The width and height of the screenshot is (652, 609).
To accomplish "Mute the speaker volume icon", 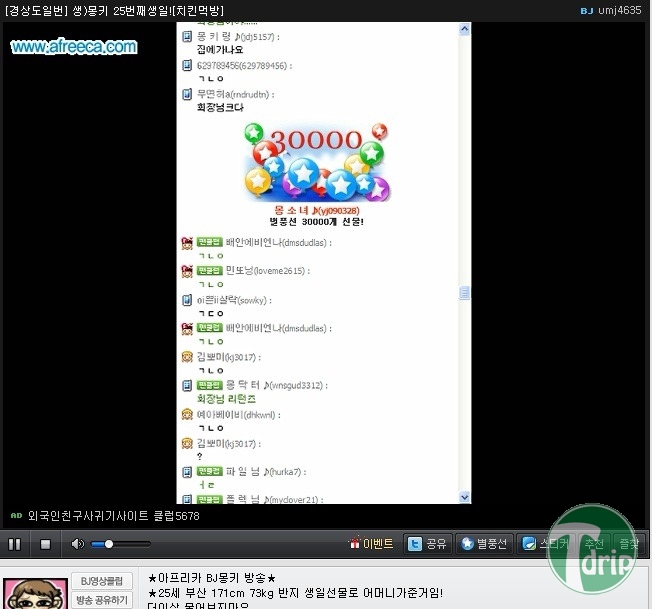I will [x=77, y=544].
